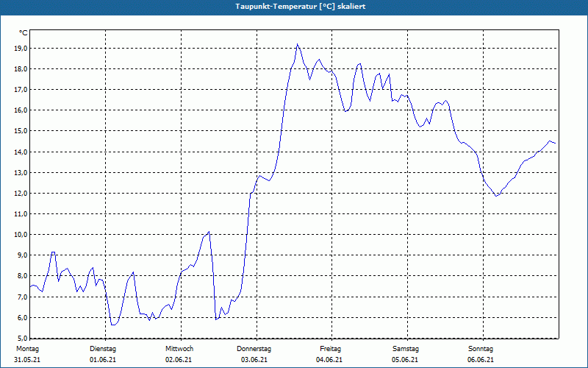Click the 13,0 y-axis value

(x=21, y=173)
